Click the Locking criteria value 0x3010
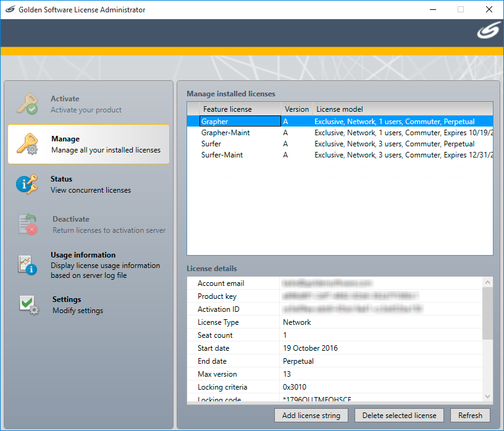The width and height of the screenshot is (504, 431). [295, 387]
